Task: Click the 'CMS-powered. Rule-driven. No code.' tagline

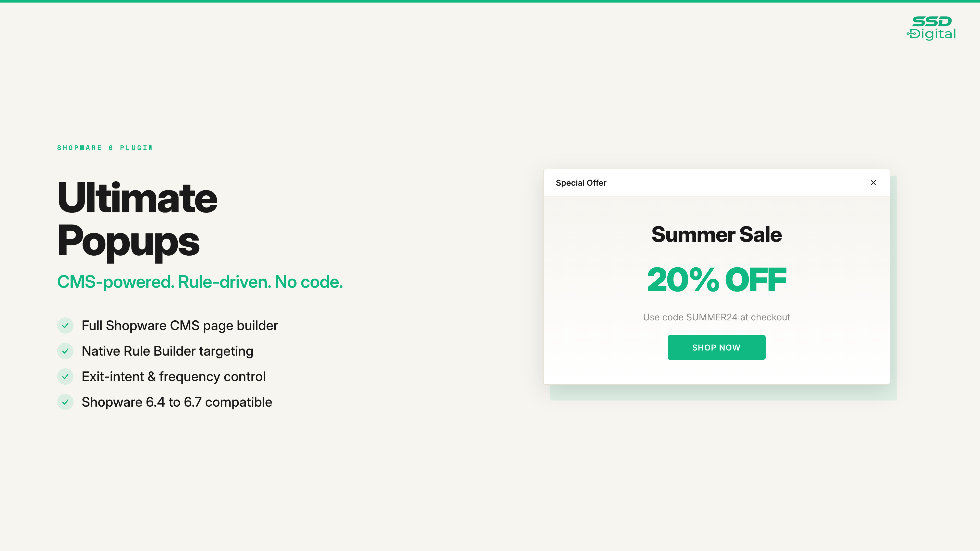Action: click(x=200, y=282)
